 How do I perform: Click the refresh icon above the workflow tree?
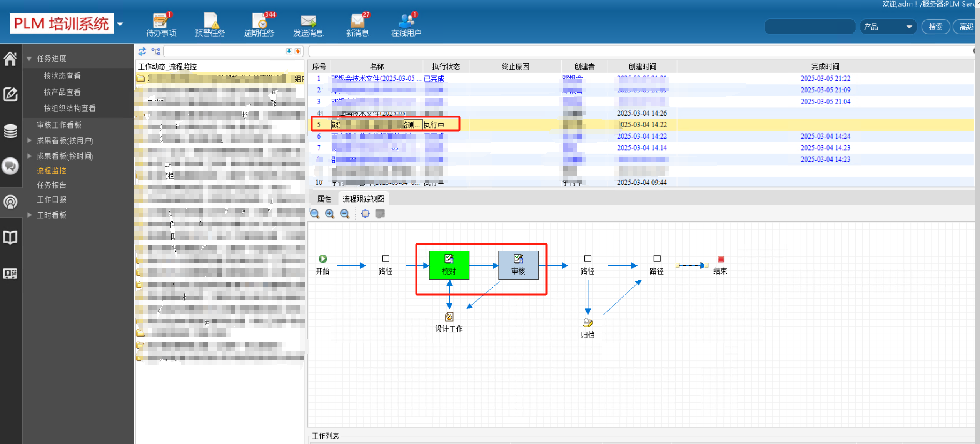(142, 51)
